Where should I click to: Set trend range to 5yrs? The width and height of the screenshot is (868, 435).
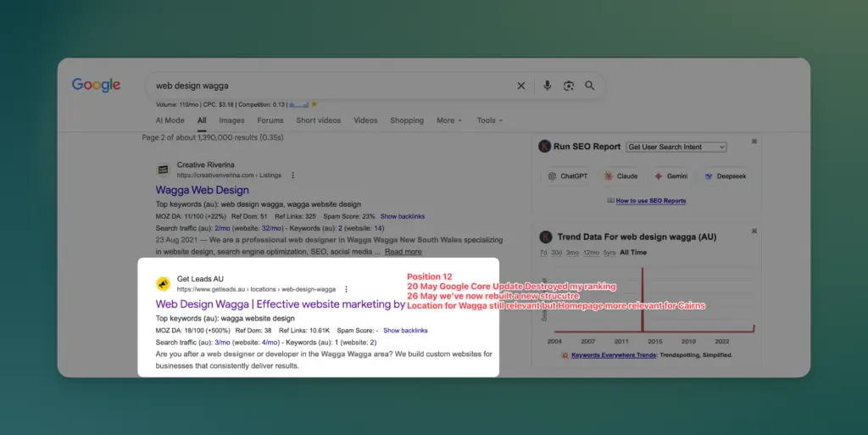[x=609, y=253]
